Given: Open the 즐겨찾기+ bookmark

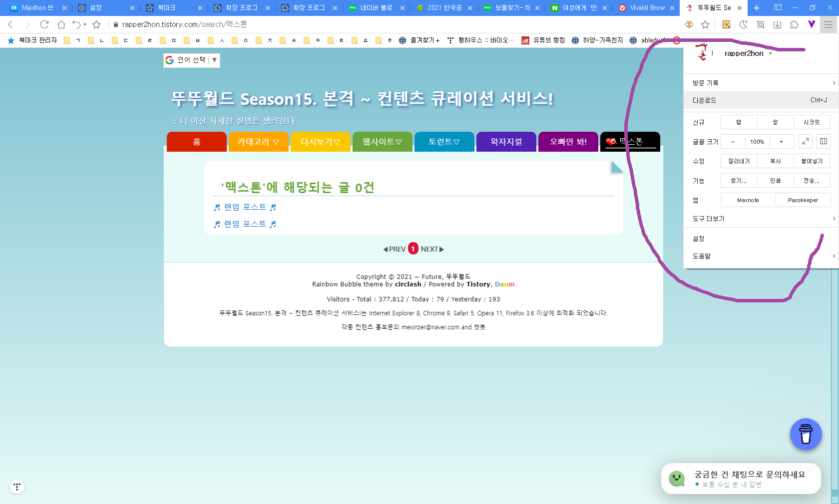Looking at the screenshot, I should 419,40.
